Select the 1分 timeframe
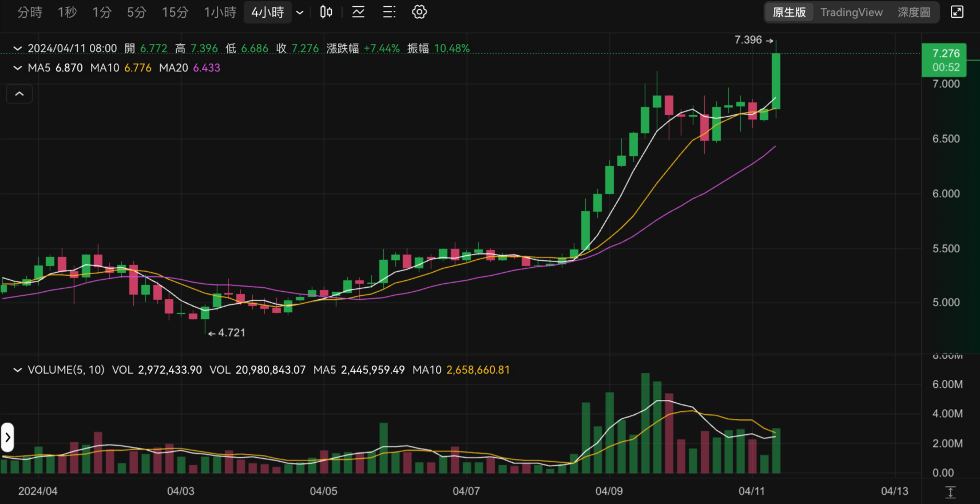This screenshot has height=504, width=980. click(102, 12)
